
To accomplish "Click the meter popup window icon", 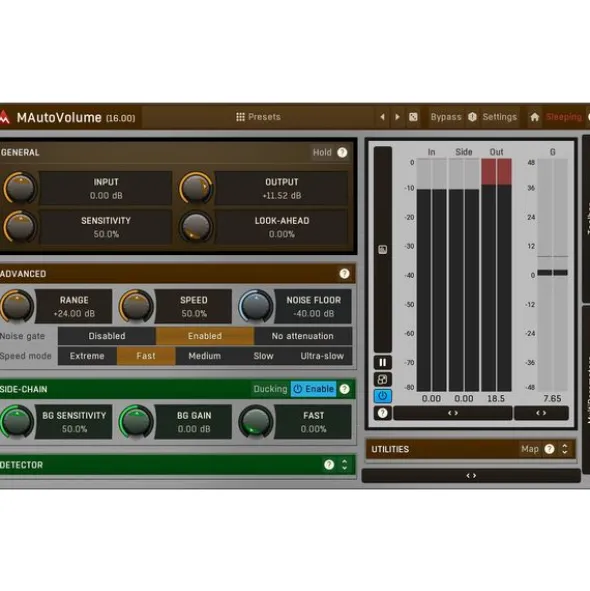I will click(x=382, y=380).
